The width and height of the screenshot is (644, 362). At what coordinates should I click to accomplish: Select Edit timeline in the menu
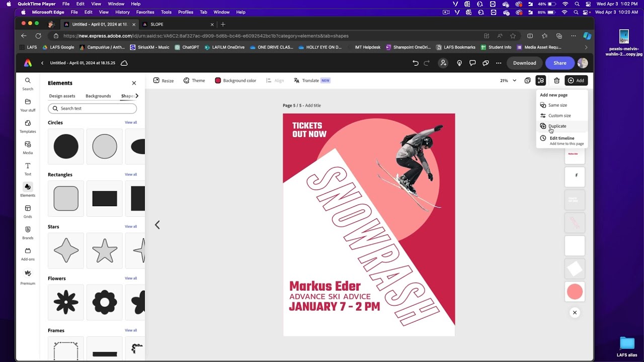tap(561, 140)
